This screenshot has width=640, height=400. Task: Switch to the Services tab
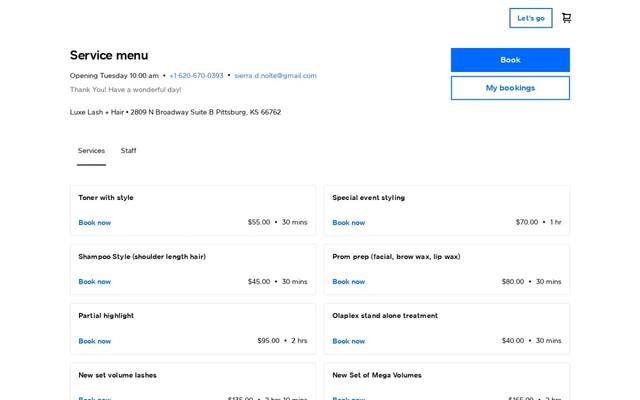point(91,151)
